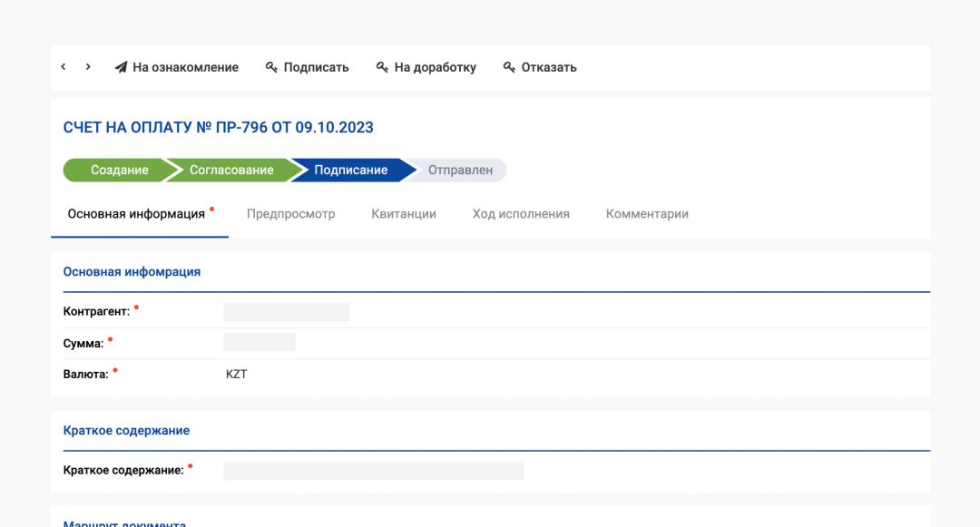980x527 pixels.
Task: Select the Создание stage in the progress bar
Action: [120, 171]
